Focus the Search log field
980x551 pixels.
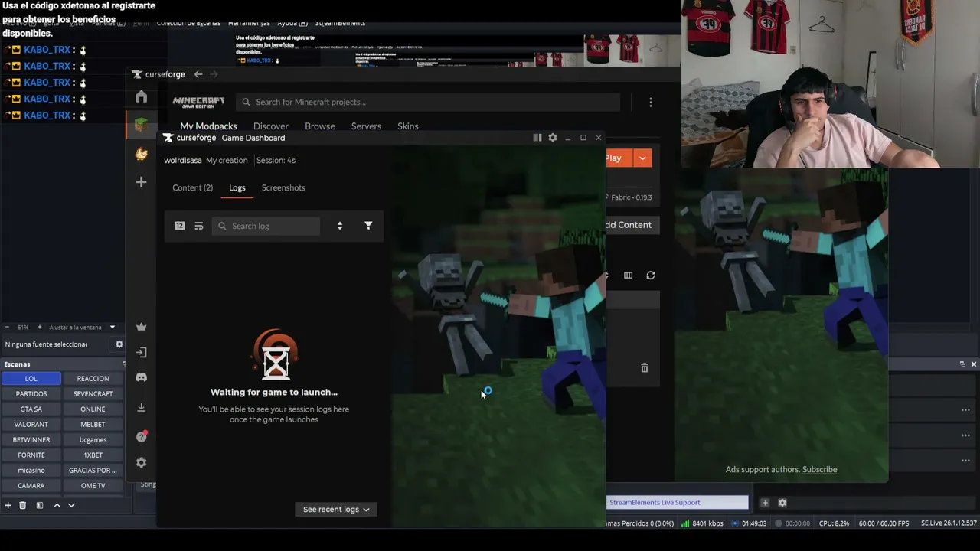[x=267, y=226]
